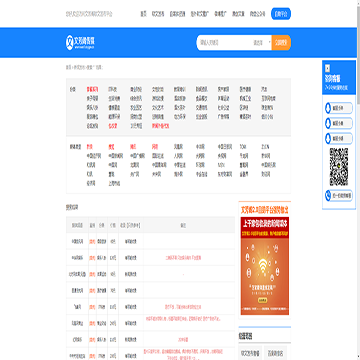Click the first QQ customer service icon
This screenshot has width=360, height=360.
coord(328,108)
